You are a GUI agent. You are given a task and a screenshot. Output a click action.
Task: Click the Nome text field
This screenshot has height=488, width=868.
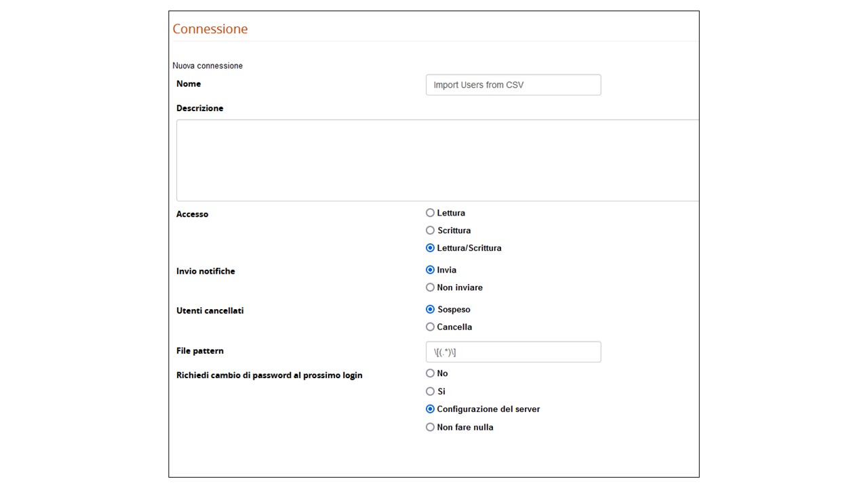pyautogui.click(x=513, y=85)
